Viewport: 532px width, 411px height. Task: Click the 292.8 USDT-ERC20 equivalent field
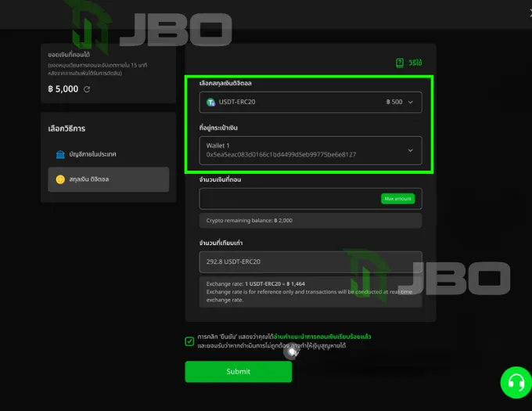[x=311, y=261]
